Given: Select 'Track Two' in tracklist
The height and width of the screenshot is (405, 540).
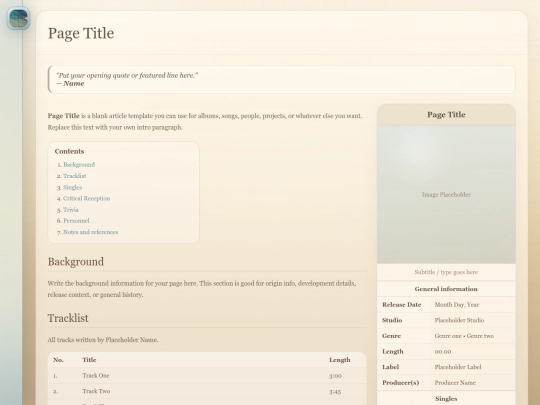Looking at the screenshot, I should [96, 391].
